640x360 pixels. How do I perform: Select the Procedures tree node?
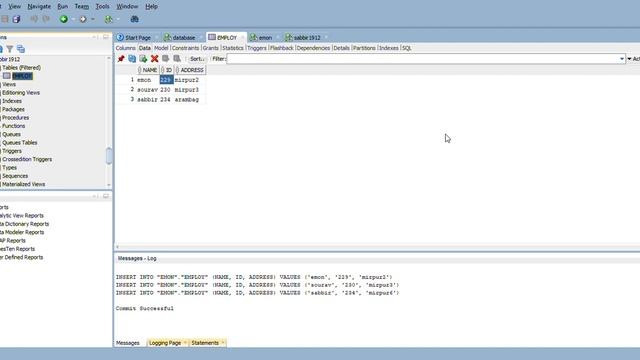16,118
